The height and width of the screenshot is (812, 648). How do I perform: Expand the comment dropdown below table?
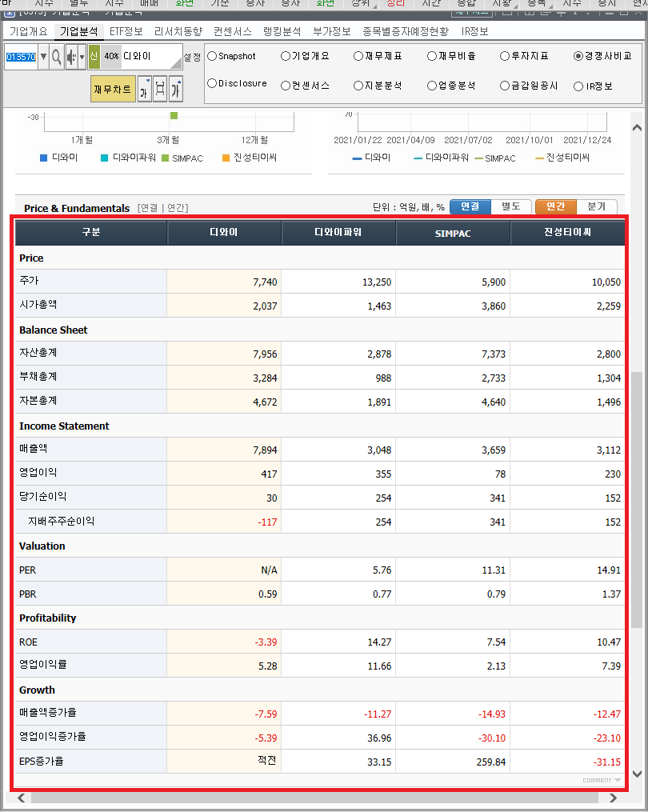602,780
